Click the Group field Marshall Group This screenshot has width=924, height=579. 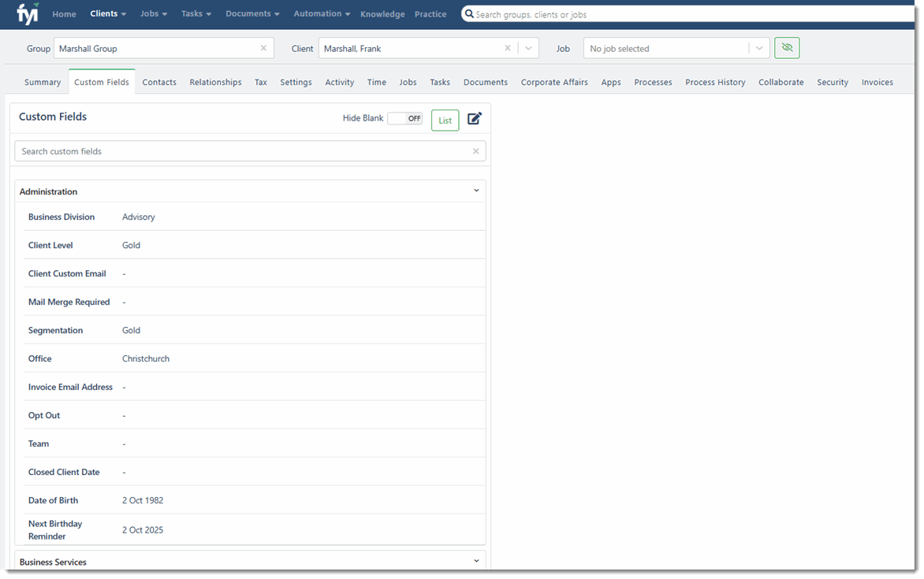point(164,48)
